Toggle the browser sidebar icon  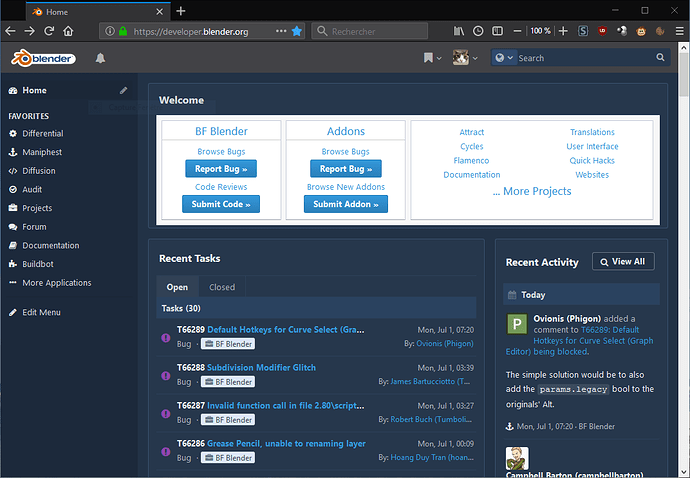click(x=497, y=31)
